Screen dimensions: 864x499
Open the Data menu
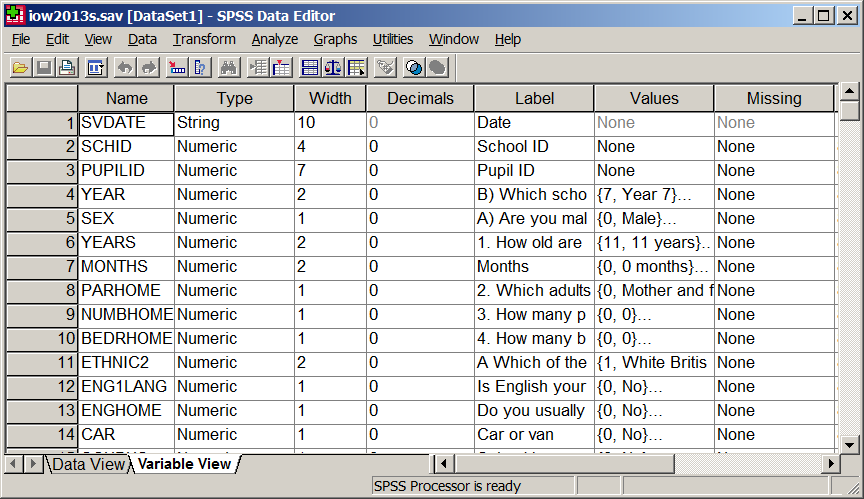click(x=142, y=40)
